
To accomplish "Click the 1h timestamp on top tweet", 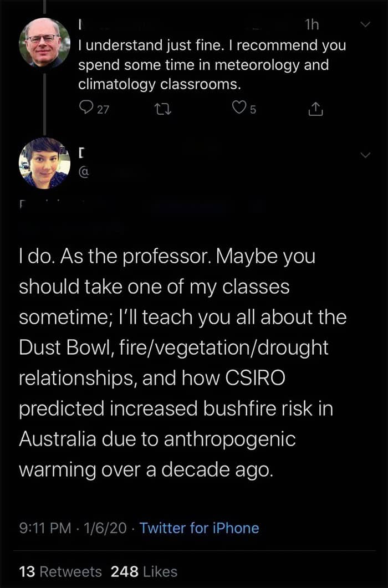I will coord(312,24).
